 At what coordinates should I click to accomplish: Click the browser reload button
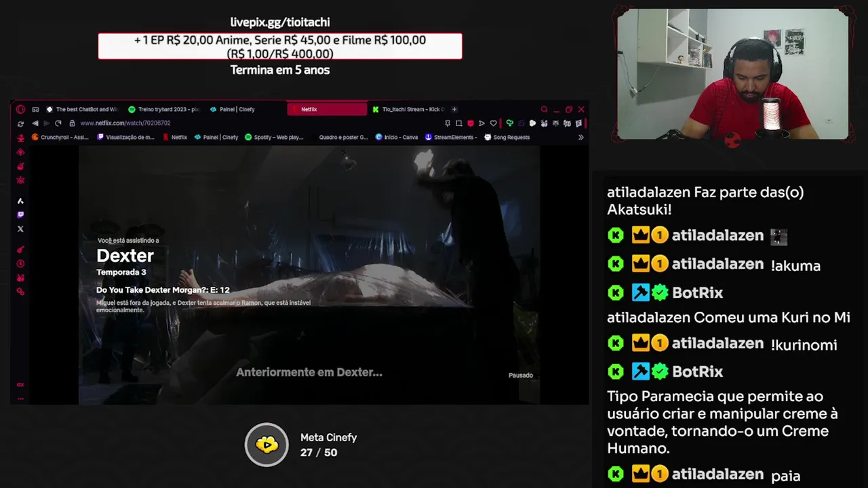tap(58, 123)
